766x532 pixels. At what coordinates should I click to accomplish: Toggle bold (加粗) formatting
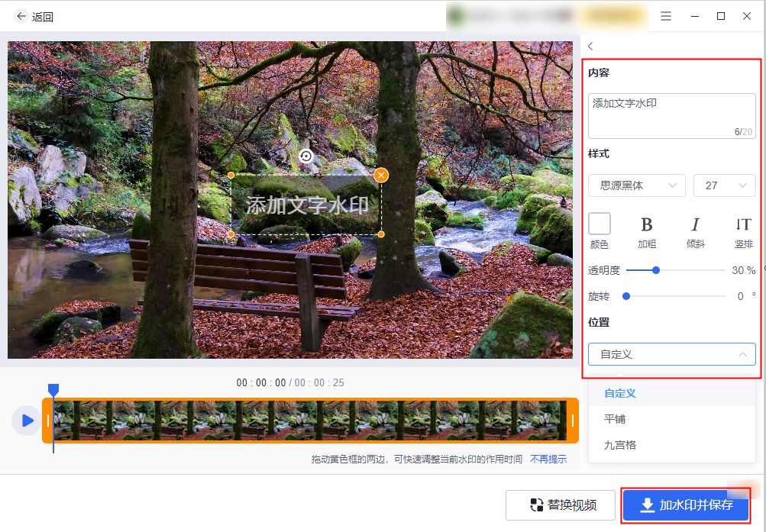[647, 232]
